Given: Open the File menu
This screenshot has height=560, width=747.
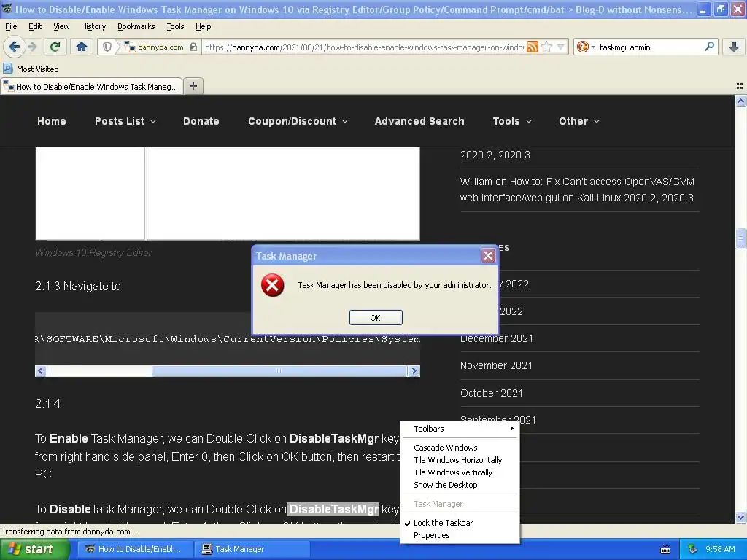Looking at the screenshot, I should [x=11, y=26].
